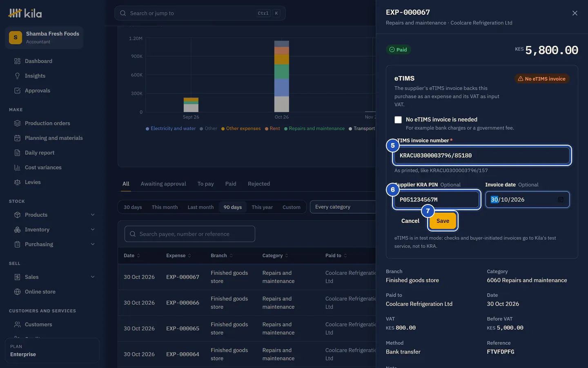The width and height of the screenshot is (588, 368).
Task: Open Dashboard from the sidebar
Action: click(38, 61)
